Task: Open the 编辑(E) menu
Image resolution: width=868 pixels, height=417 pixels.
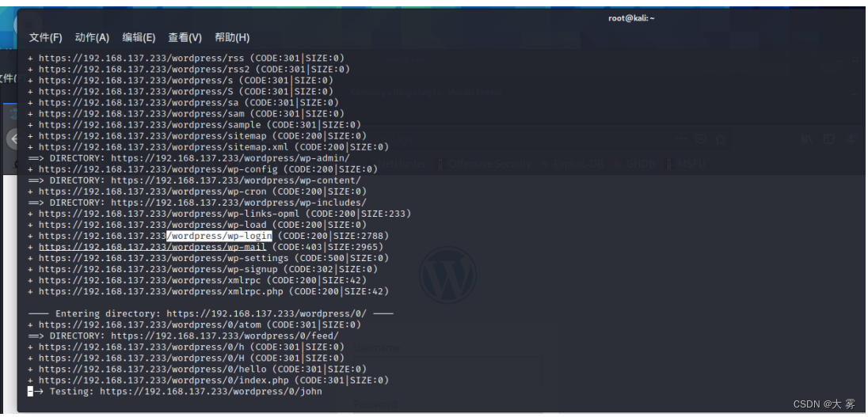Action: 139,38
